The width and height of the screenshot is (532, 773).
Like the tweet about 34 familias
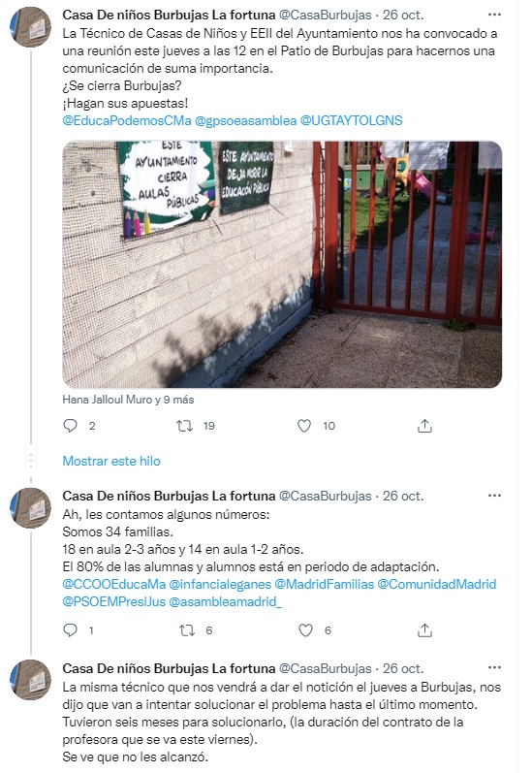tap(306, 629)
